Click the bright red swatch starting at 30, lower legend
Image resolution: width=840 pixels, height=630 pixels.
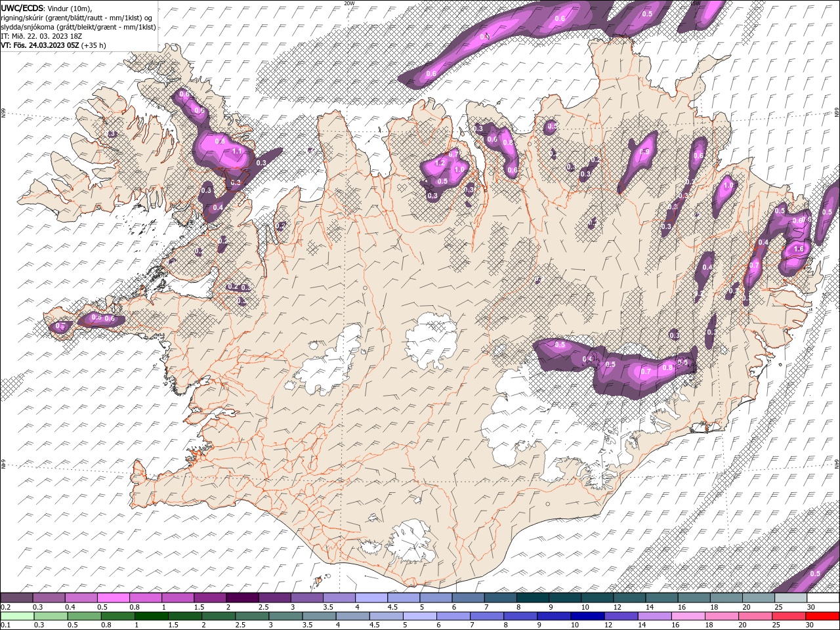(x=822, y=616)
